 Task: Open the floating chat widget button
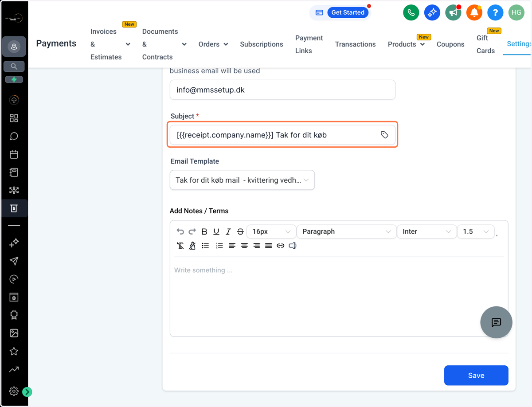[496, 322]
